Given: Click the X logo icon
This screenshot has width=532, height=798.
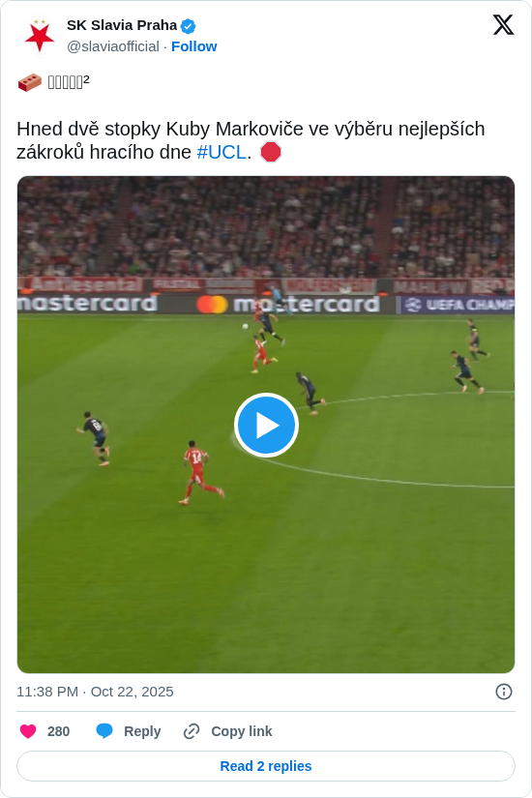Looking at the screenshot, I should pos(503,25).
